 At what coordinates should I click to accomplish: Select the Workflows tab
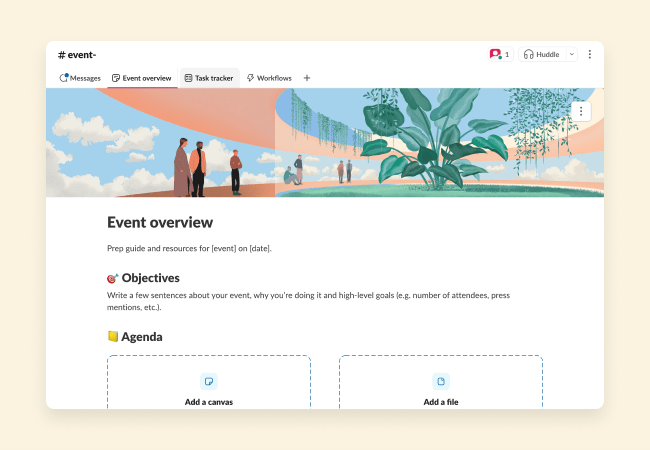click(269, 78)
